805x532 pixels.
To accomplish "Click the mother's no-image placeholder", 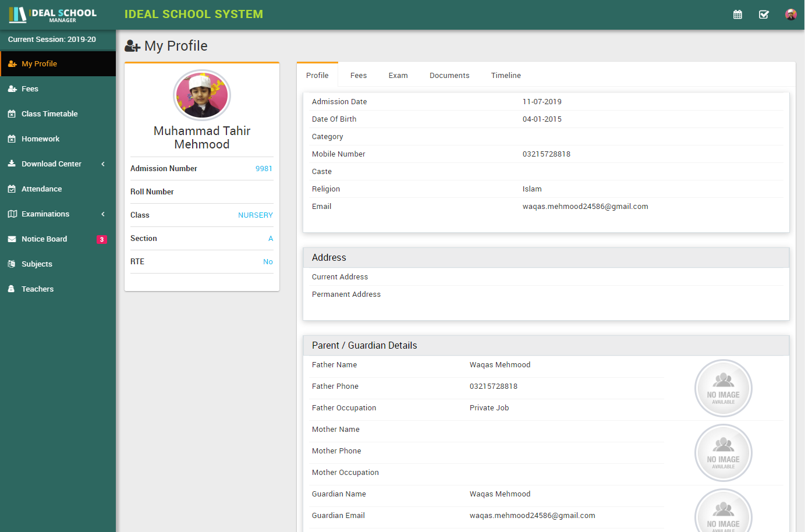I will click(724, 453).
